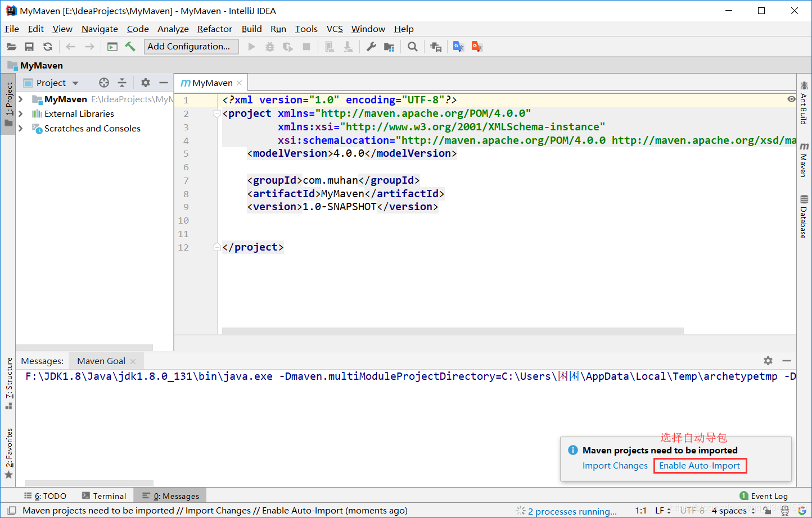This screenshot has height=518, width=812.
Task: Toggle the 1: Project side tool window
Action: tap(8, 104)
